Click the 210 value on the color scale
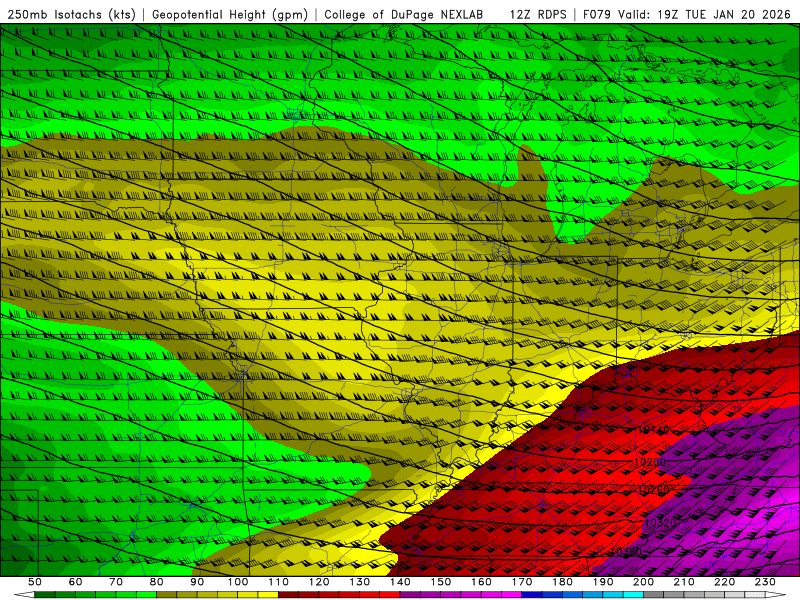 click(684, 582)
